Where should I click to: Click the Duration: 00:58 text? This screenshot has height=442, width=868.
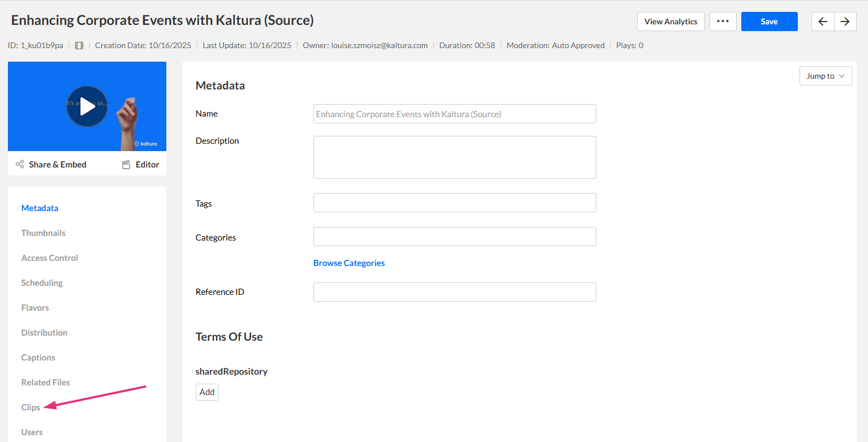click(x=467, y=45)
